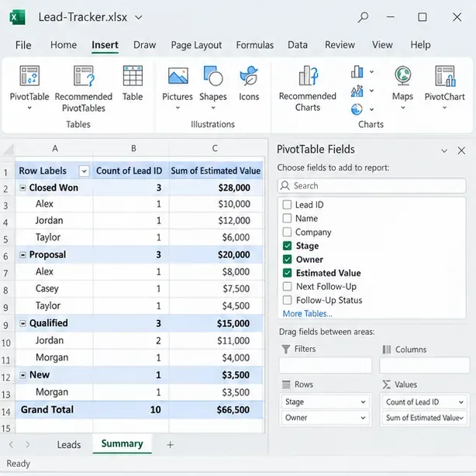
Task: Tick the Name field checkbox
Action: point(287,219)
